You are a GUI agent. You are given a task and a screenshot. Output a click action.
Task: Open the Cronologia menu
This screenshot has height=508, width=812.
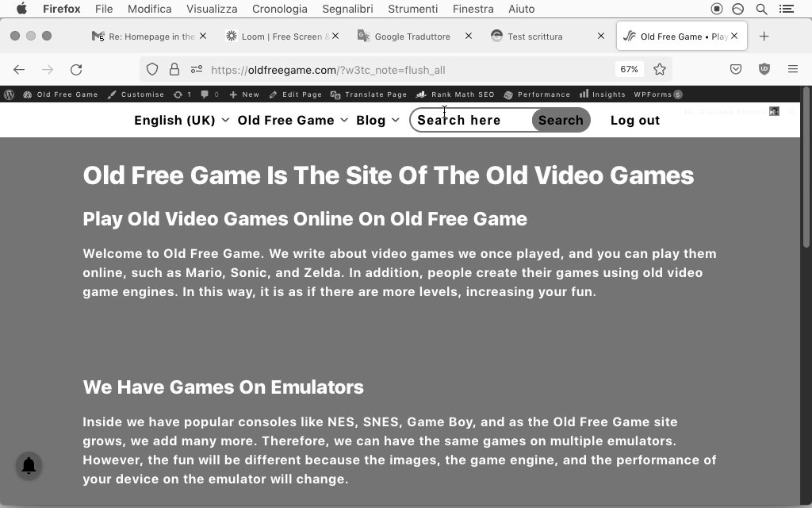[x=280, y=9]
